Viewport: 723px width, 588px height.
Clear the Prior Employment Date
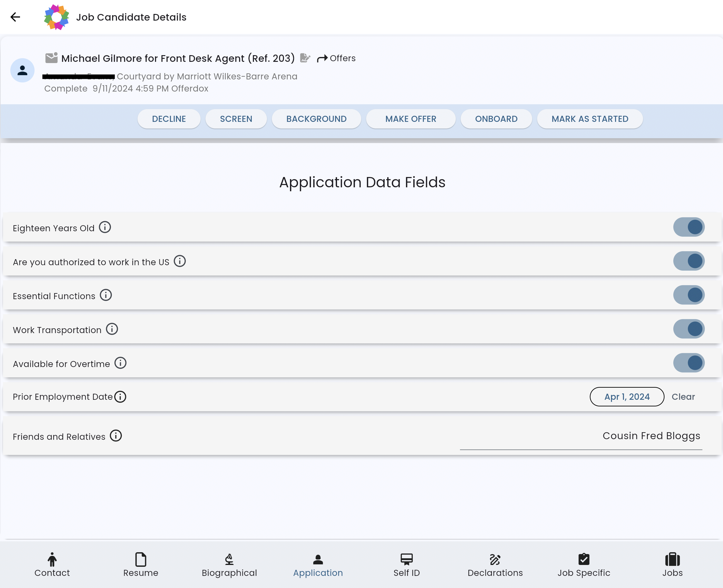click(683, 397)
